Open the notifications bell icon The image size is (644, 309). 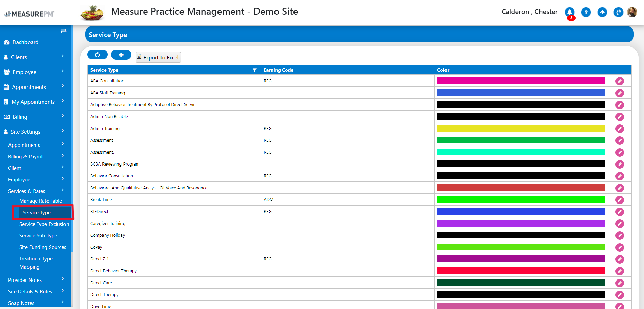point(570,13)
